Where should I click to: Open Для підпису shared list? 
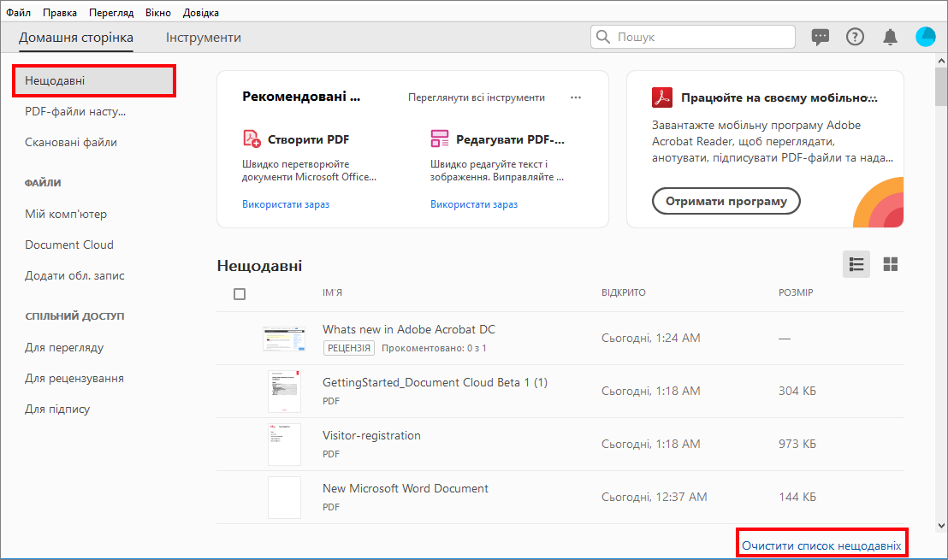[x=56, y=409]
